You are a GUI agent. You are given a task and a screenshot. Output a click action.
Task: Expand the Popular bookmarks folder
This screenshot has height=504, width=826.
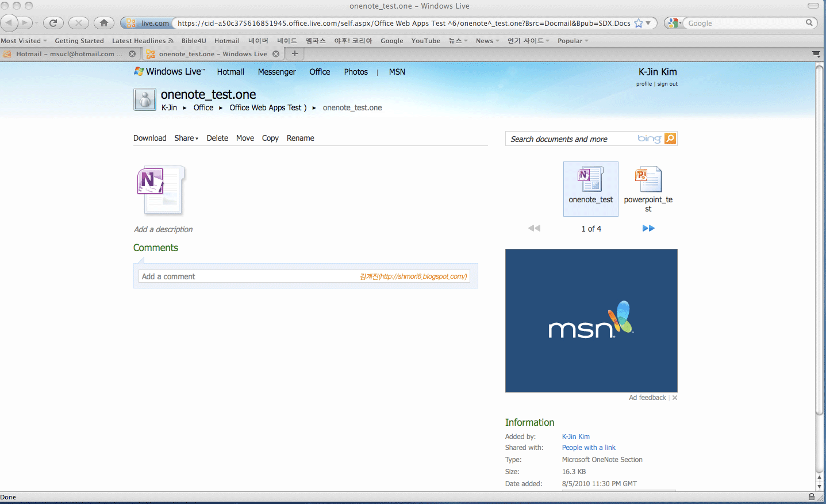tap(573, 41)
